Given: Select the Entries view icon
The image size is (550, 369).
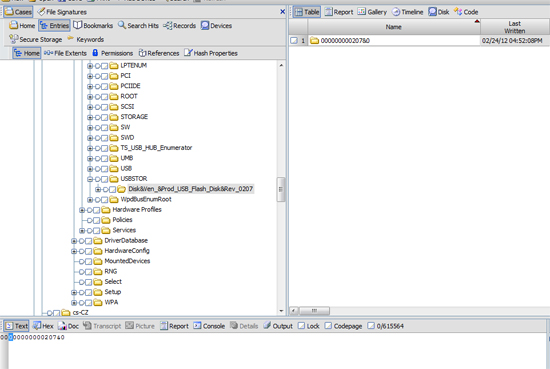Looking at the screenshot, I should pyautogui.click(x=54, y=26).
